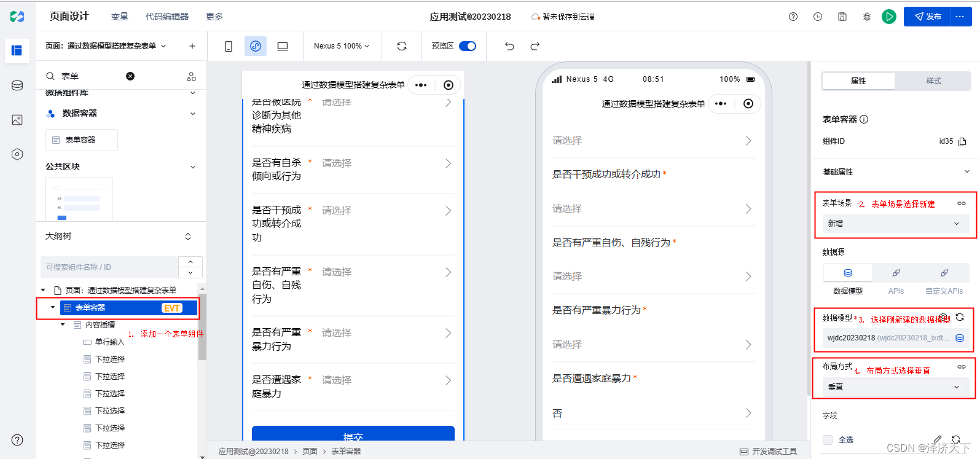Refresh the design canvas
Viewport: 980px width, 459px height.
(x=402, y=46)
